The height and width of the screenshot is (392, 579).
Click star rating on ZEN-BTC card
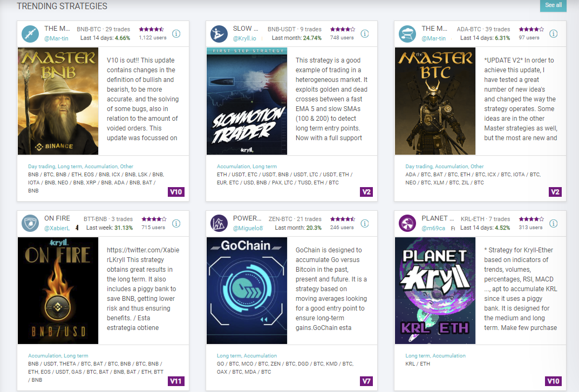tap(342, 219)
